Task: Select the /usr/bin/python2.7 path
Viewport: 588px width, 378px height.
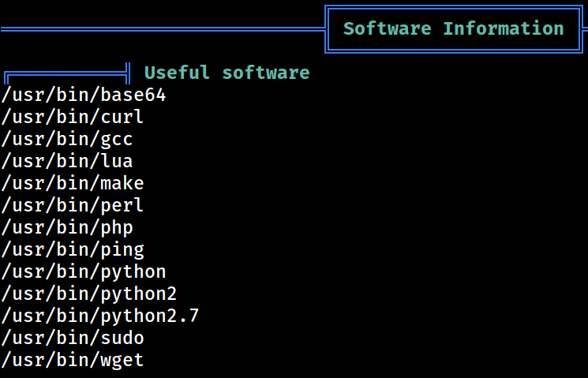Action: point(99,316)
